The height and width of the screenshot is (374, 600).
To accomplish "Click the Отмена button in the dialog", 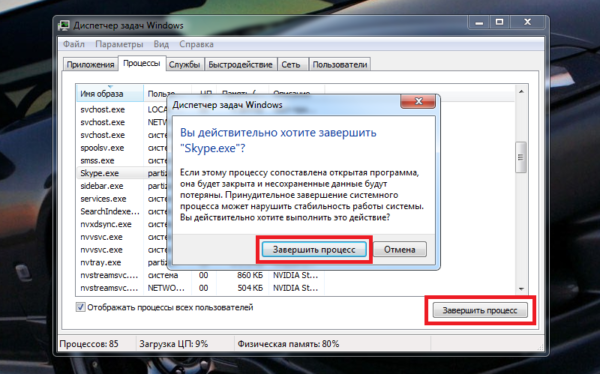I will [x=400, y=250].
